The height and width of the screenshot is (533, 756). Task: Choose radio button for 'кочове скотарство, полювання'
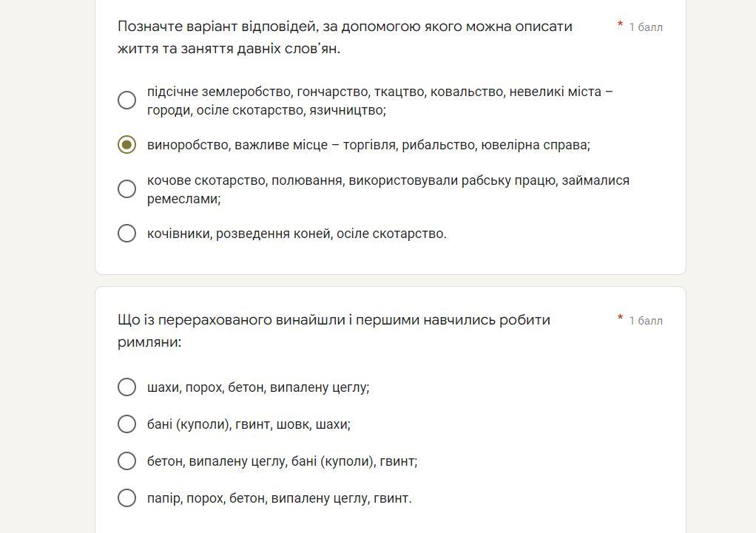(x=126, y=189)
